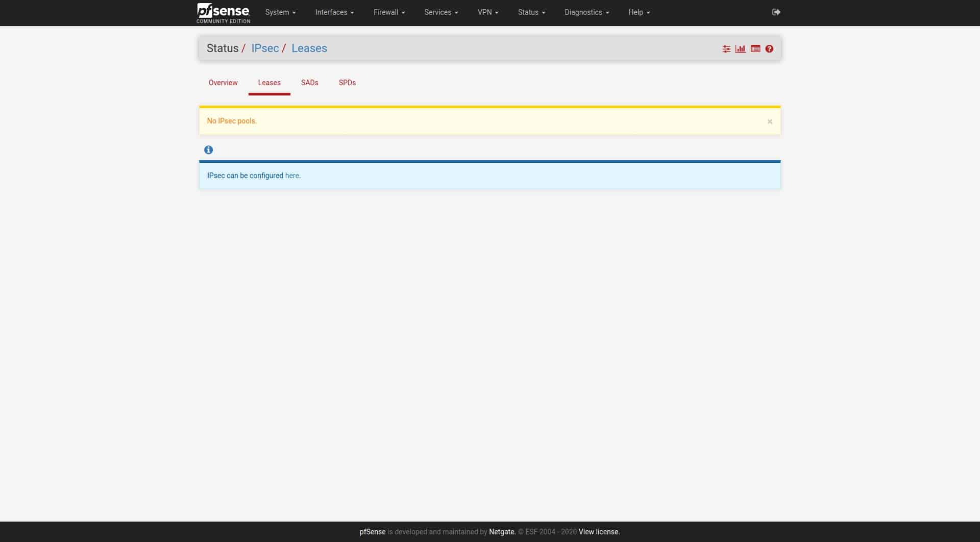Viewport: 980px width, 542px height.
Task: Click the red help question-mark icon
Action: (x=769, y=49)
